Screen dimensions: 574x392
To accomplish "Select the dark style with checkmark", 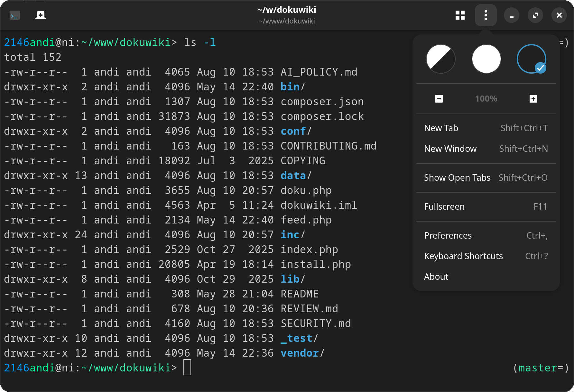I will click(532, 59).
